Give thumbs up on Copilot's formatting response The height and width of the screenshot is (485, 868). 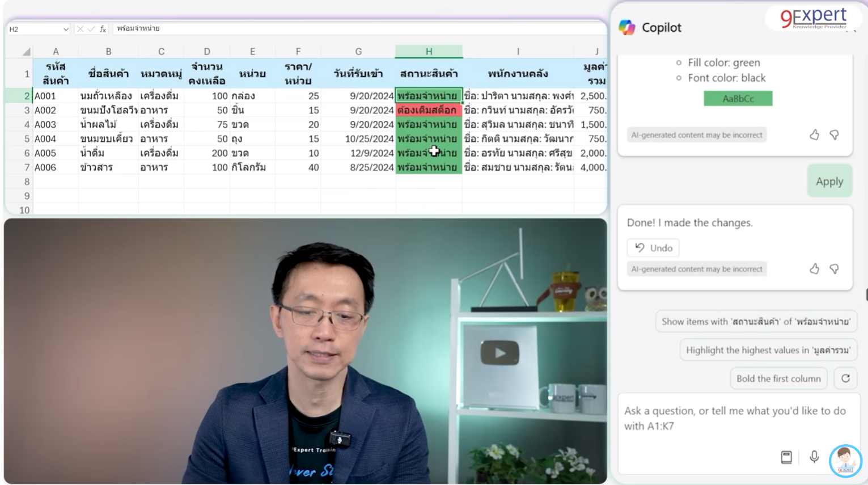click(x=814, y=135)
